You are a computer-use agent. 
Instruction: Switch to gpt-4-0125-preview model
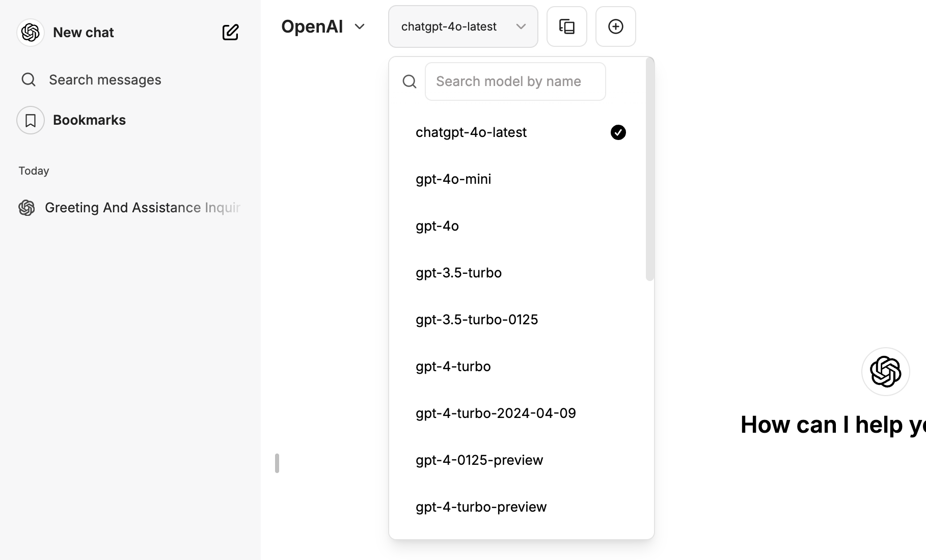pyautogui.click(x=479, y=460)
